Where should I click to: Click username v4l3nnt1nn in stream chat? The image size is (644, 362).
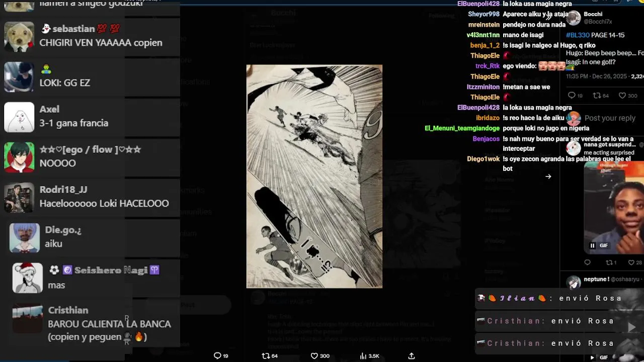point(483,35)
